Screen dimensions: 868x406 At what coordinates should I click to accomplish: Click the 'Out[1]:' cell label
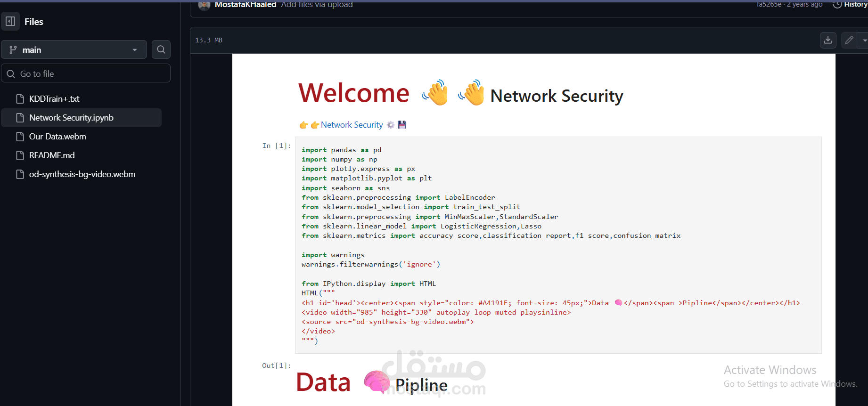[x=277, y=365]
